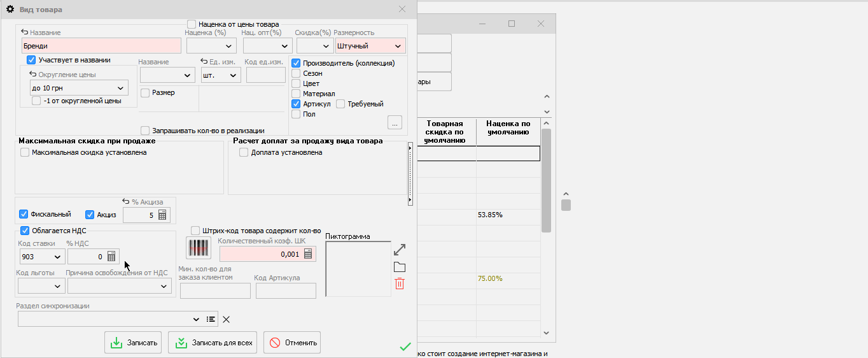
Task: Click Наценка по умолчанию column header
Action: [x=508, y=128]
